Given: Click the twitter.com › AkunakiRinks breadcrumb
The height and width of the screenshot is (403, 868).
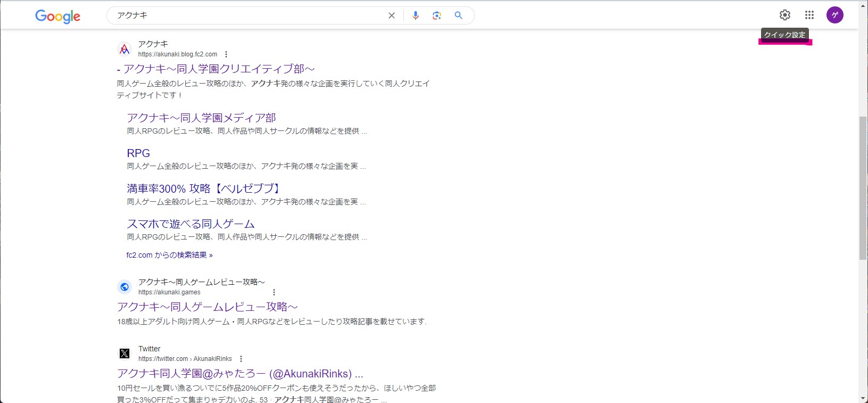Looking at the screenshot, I should 185,359.
